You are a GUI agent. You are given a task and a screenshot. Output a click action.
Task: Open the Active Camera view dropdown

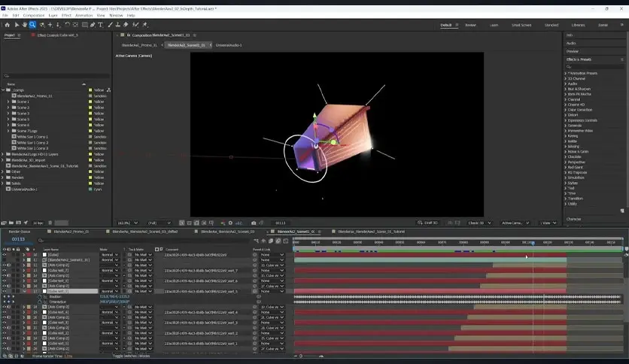point(515,223)
